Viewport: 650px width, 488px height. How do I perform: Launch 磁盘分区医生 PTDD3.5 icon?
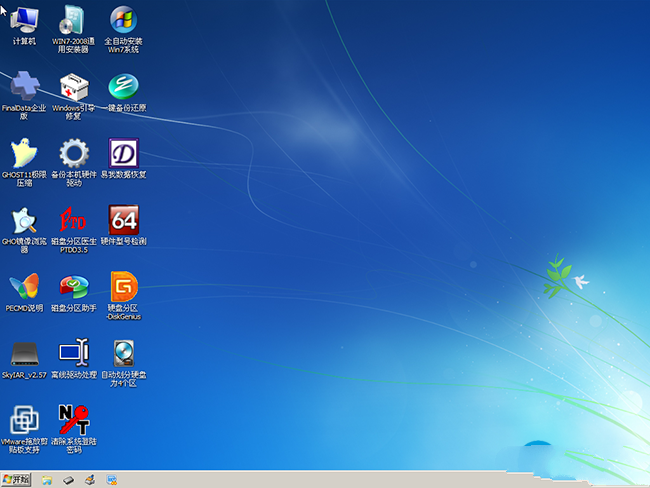[74, 221]
